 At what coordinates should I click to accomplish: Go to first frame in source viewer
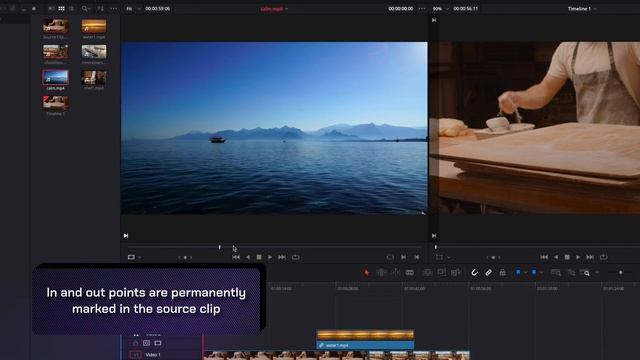236,257
